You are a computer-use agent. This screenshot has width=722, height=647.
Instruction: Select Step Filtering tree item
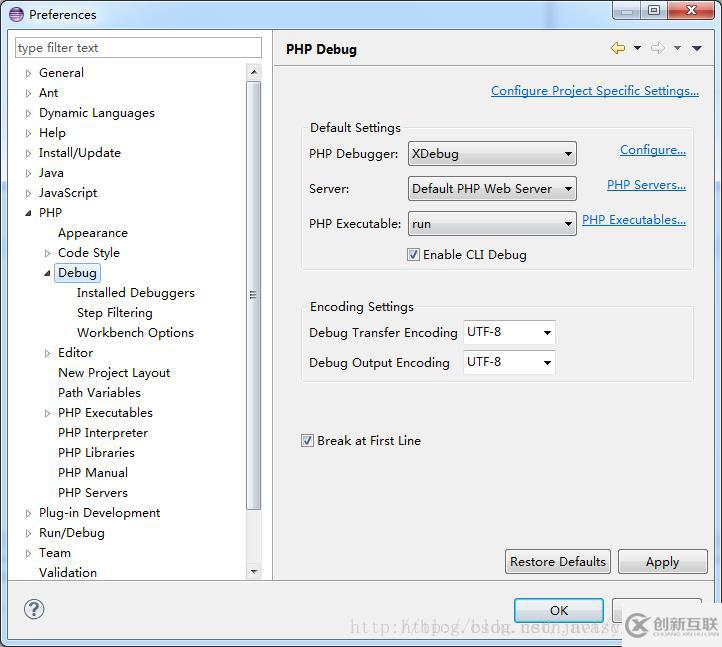pyautogui.click(x=115, y=313)
